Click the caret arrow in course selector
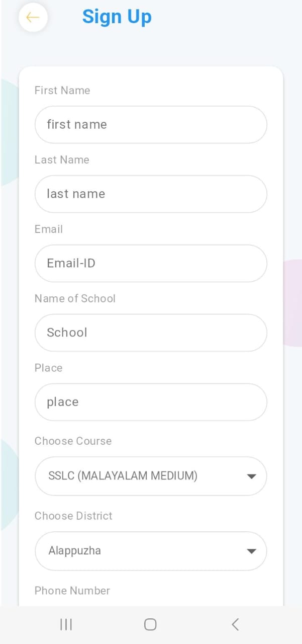The width and height of the screenshot is (302, 644). pos(251,476)
